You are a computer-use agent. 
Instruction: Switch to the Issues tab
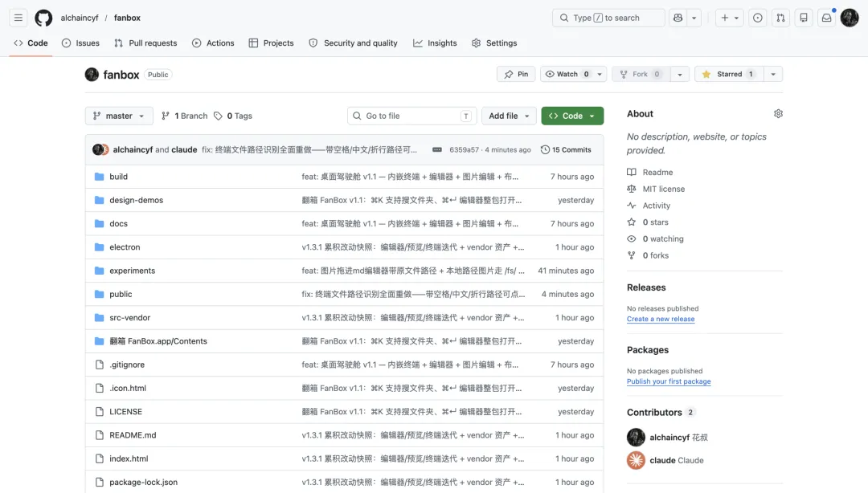(81, 43)
